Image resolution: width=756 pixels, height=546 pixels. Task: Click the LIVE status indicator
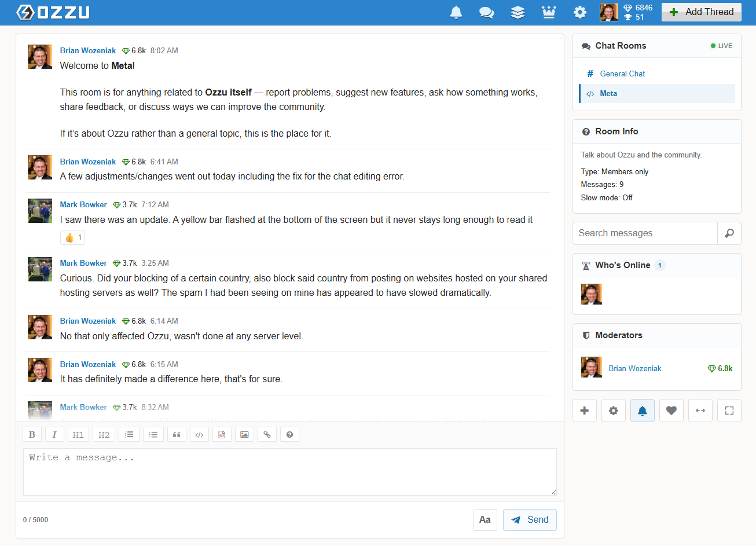pos(721,46)
